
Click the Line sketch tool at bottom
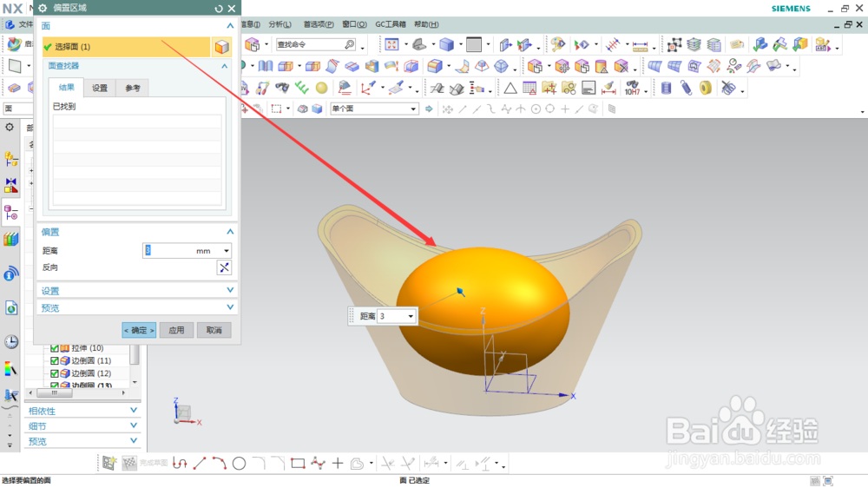[200, 463]
